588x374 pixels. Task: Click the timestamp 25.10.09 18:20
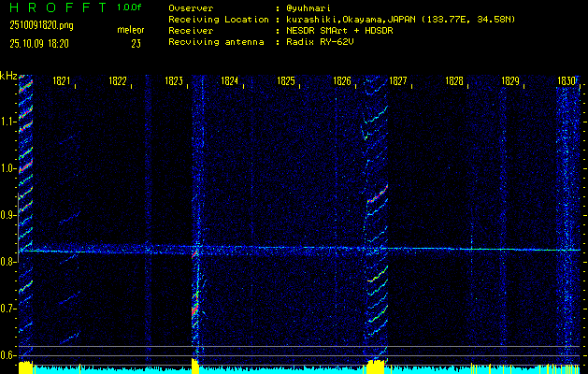coord(39,44)
